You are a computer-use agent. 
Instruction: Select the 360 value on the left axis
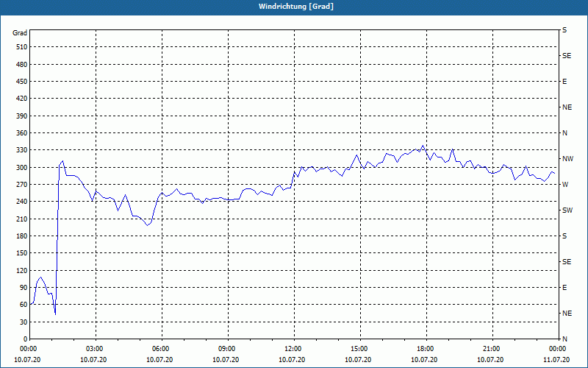point(22,133)
